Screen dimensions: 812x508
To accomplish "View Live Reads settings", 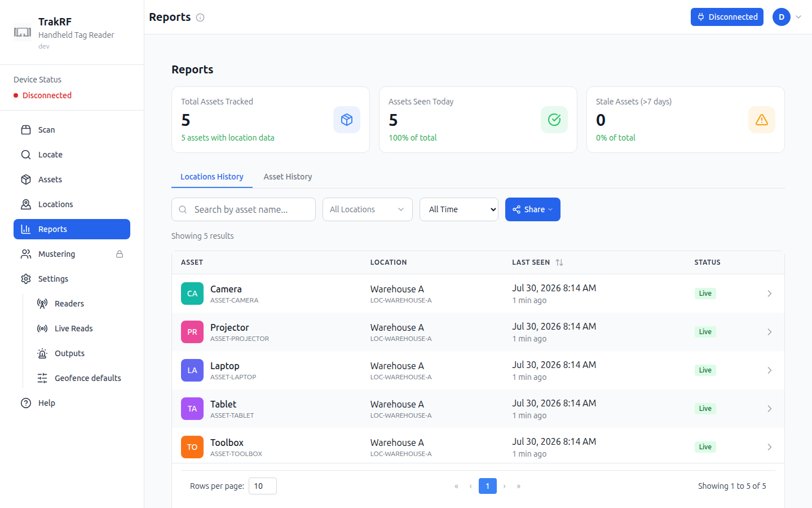I will 80,329.
